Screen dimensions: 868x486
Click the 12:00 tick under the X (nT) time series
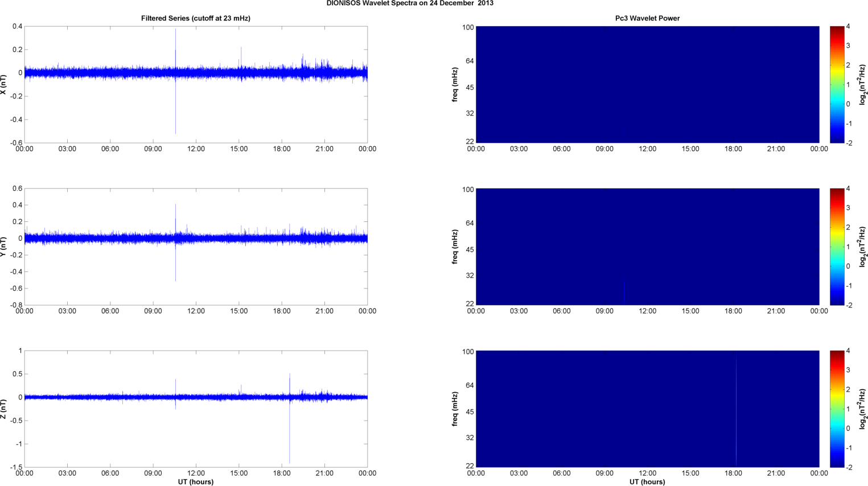click(x=196, y=149)
